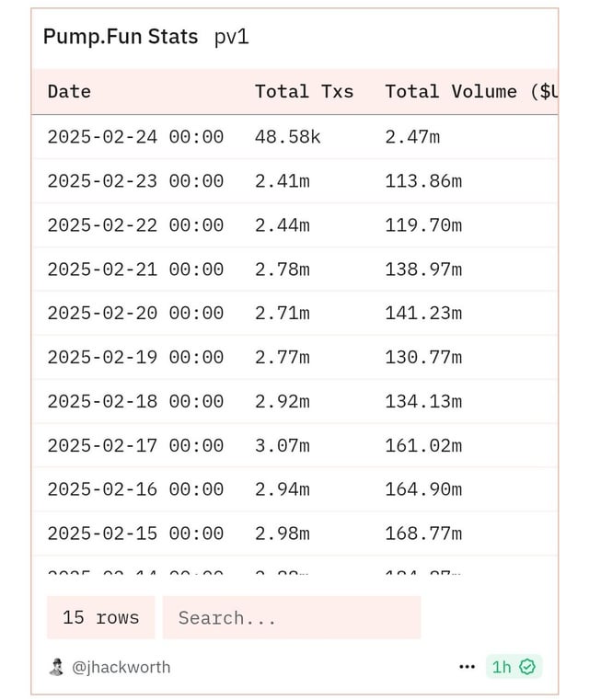
Task: Open the Pump.Fun Stats title link
Action: tap(121, 37)
